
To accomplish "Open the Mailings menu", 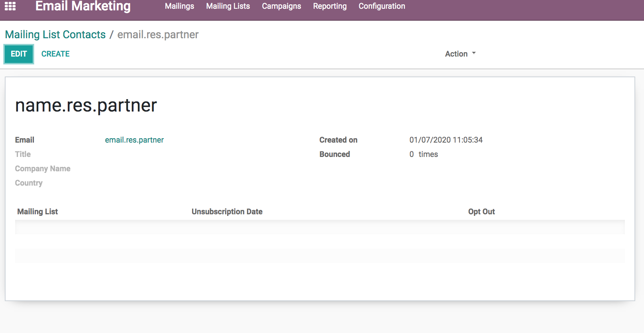I will [179, 6].
